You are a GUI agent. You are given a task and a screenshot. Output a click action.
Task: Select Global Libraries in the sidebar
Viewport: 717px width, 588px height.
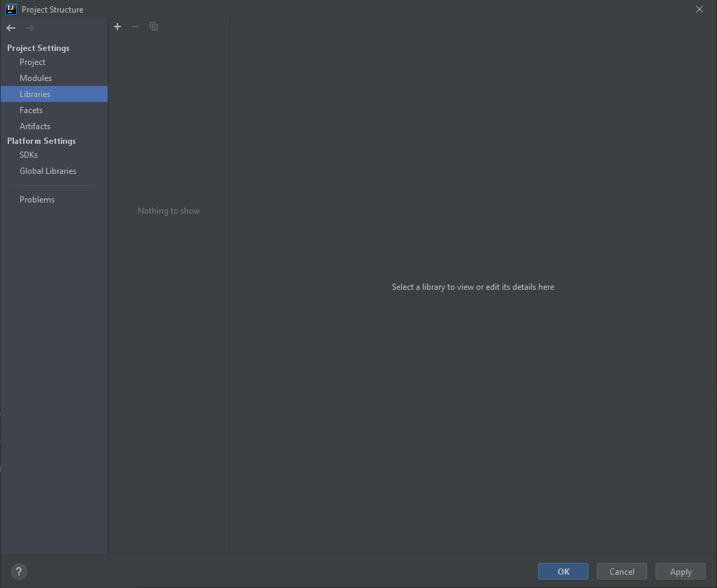coord(48,170)
